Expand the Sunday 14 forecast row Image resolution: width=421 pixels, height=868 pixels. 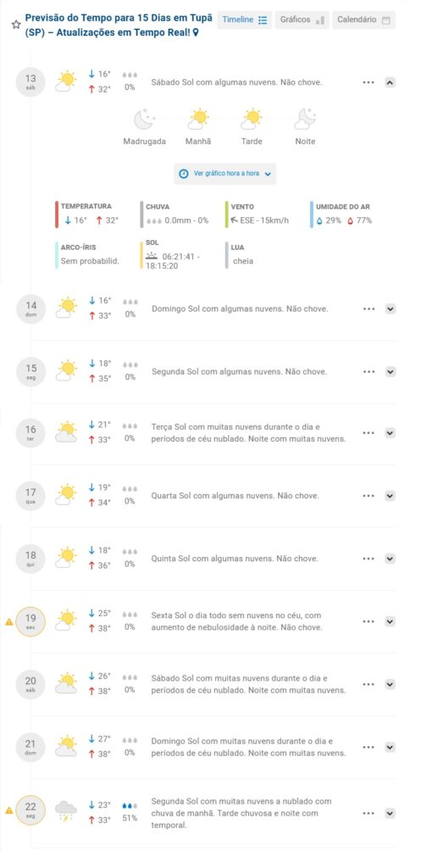tap(390, 309)
